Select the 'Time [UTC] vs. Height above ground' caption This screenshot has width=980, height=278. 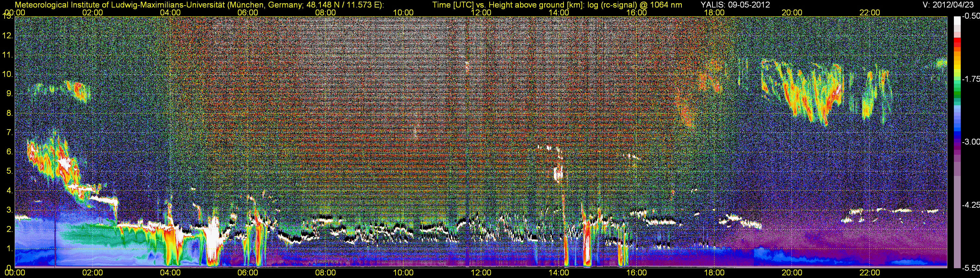coord(557,5)
